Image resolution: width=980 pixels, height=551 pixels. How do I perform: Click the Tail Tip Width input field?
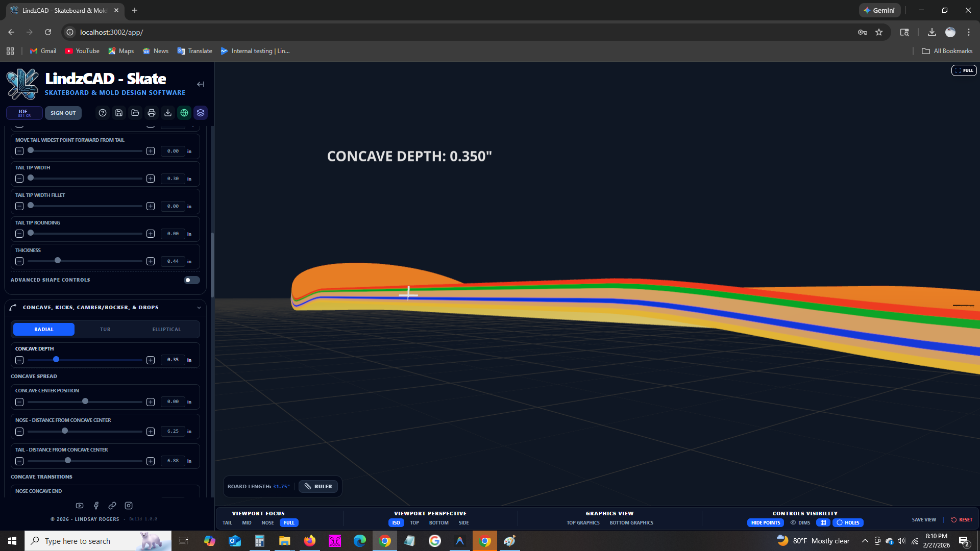pyautogui.click(x=173, y=179)
